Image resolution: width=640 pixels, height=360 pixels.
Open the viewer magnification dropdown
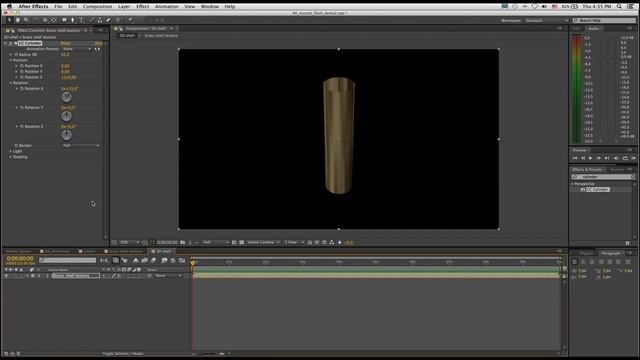tap(129, 242)
